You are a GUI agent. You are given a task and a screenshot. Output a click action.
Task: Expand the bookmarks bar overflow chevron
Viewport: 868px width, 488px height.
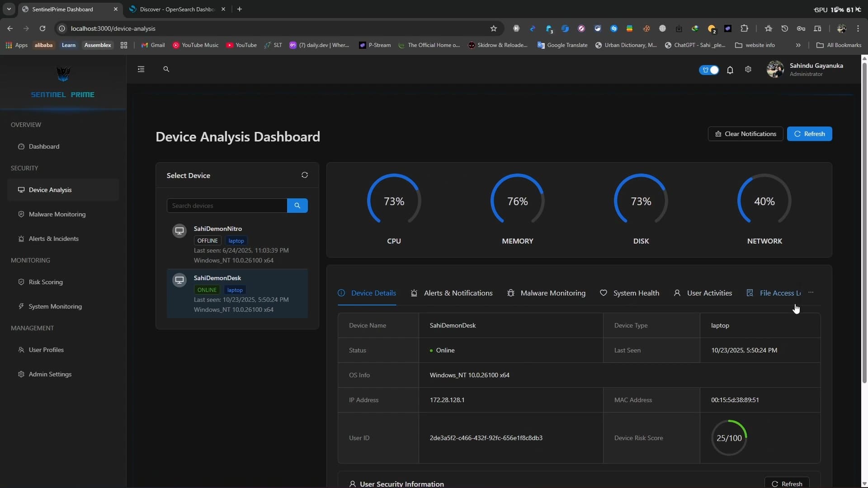click(x=798, y=45)
